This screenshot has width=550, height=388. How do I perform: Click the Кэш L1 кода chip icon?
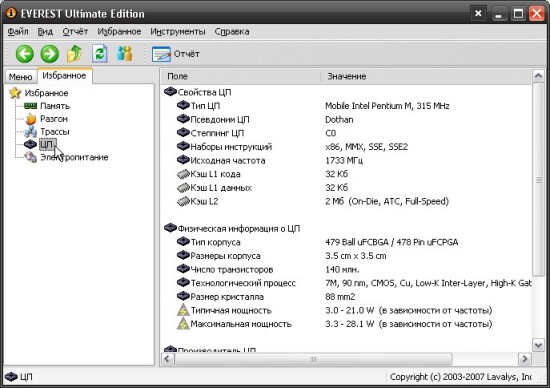183,174
